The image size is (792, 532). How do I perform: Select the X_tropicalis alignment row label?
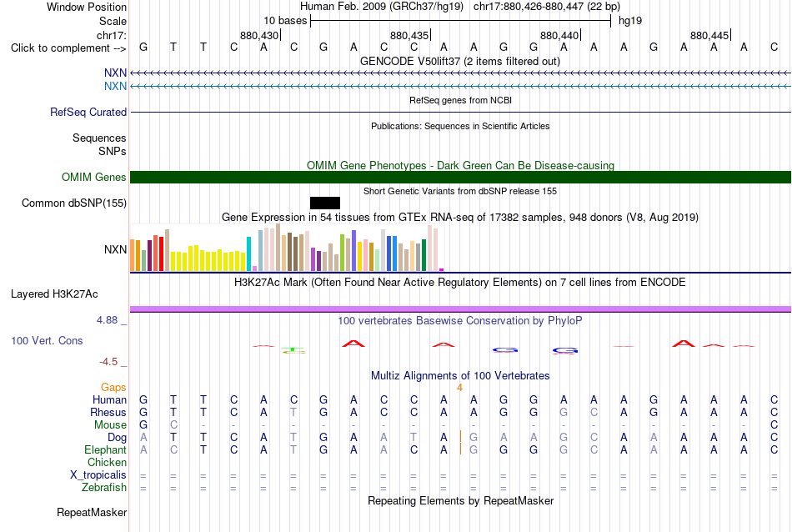(x=98, y=475)
